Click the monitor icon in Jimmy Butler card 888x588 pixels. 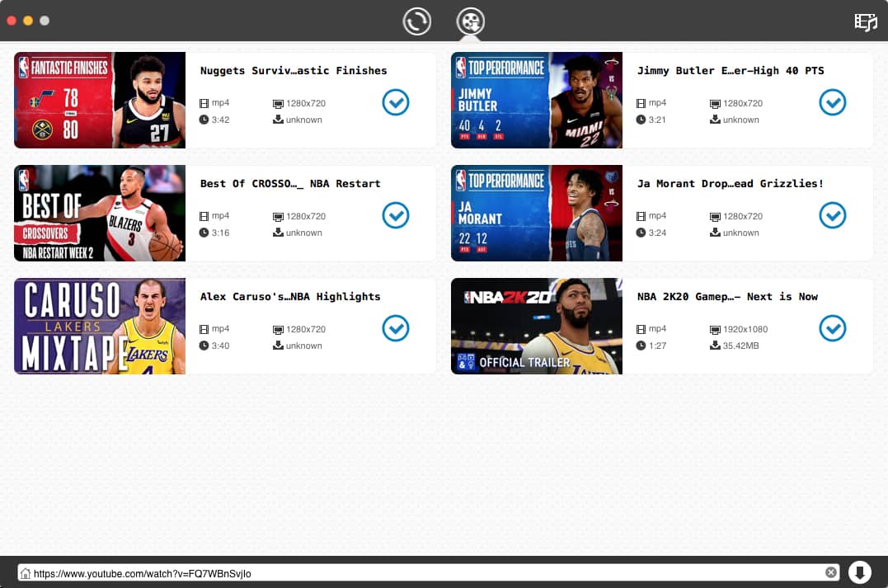point(716,104)
